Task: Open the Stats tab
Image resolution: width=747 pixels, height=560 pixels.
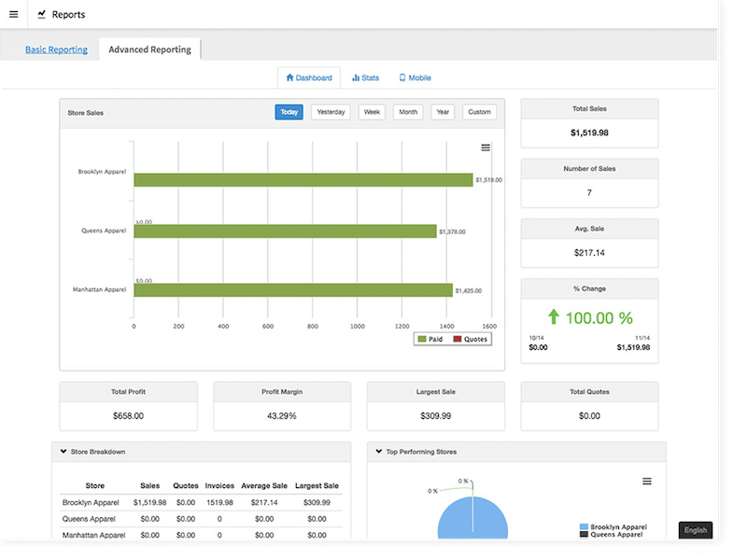Action: click(365, 77)
